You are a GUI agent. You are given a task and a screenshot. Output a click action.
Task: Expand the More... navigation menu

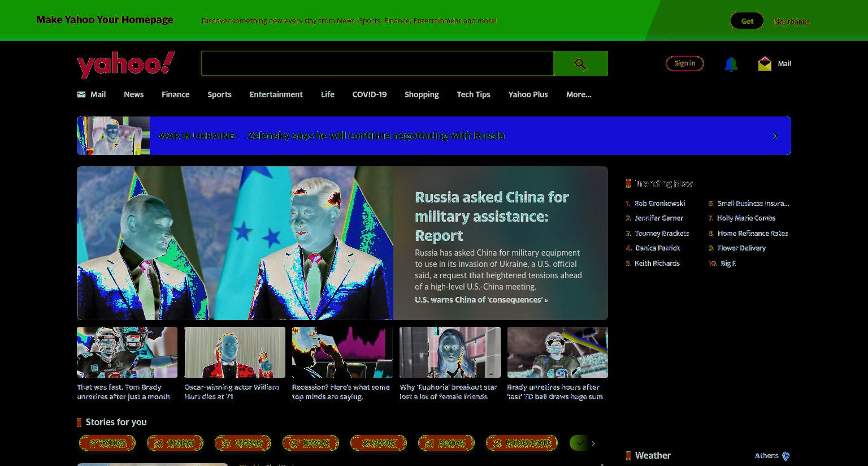(x=579, y=94)
